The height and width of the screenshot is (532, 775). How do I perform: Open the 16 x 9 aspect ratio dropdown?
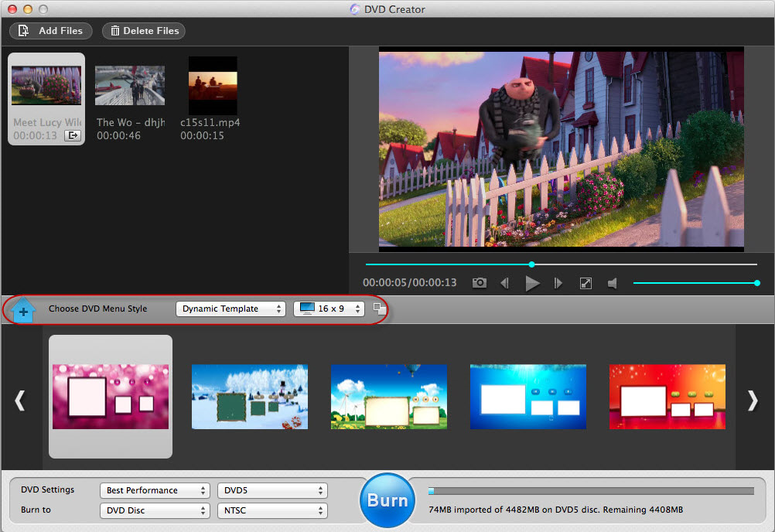point(329,309)
